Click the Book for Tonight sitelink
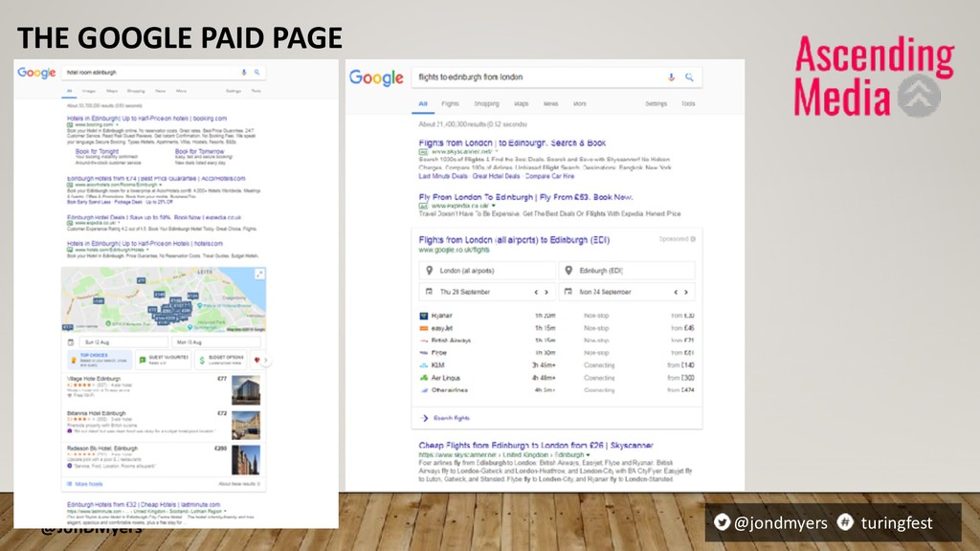 [x=97, y=151]
